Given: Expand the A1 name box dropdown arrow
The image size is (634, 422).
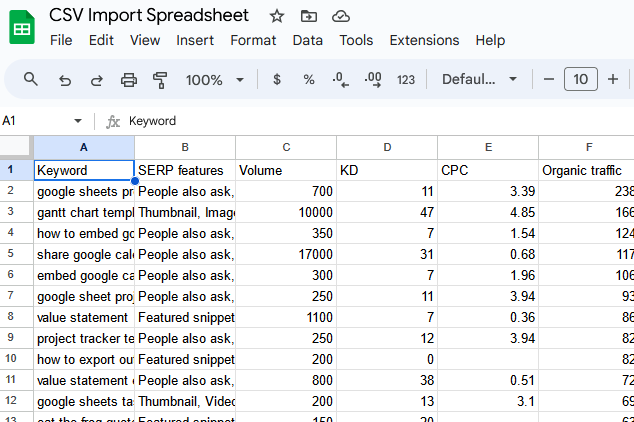Looking at the screenshot, I should (78, 121).
